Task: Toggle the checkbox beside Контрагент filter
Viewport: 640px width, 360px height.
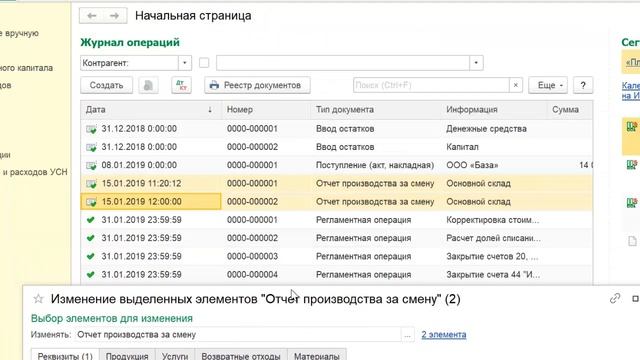Action: click(x=204, y=63)
